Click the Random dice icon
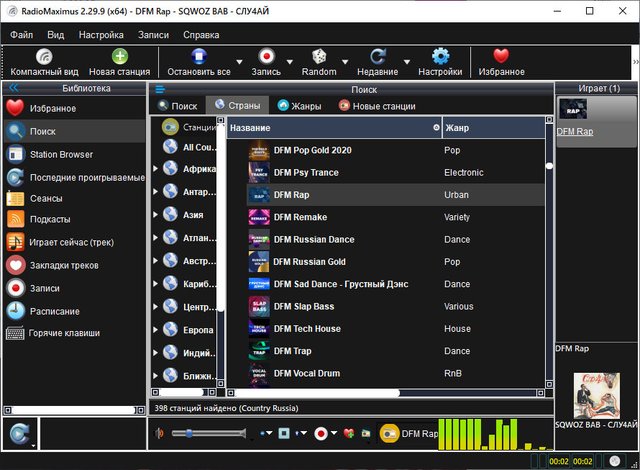The width and height of the screenshot is (640, 470). click(319, 57)
